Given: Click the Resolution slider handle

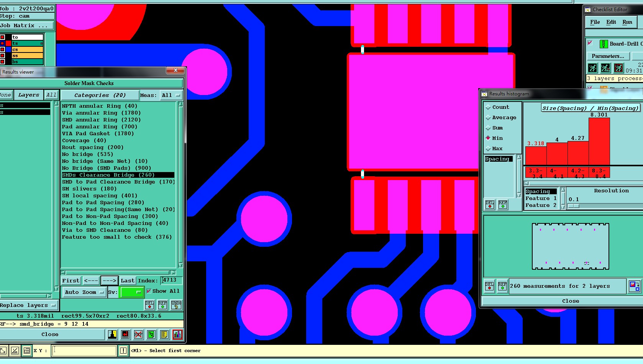Looking at the screenshot, I should tap(574, 206).
